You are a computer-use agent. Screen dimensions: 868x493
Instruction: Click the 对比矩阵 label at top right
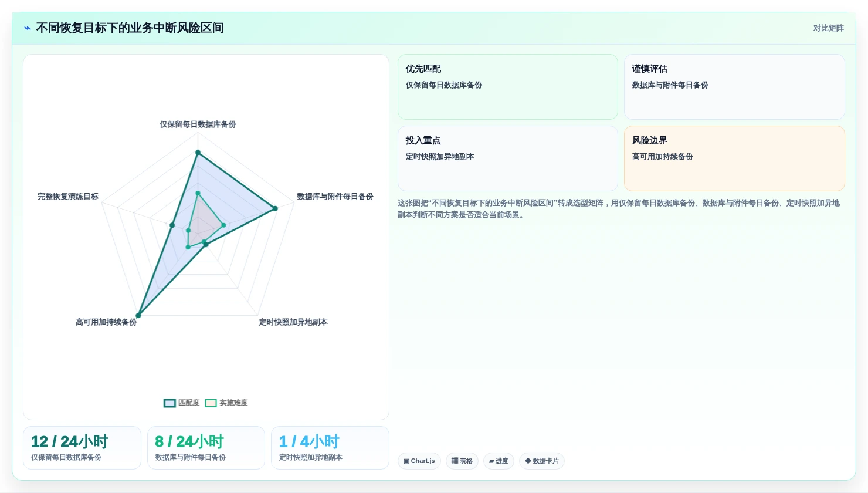pyautogui.click(x=828, y=28)
